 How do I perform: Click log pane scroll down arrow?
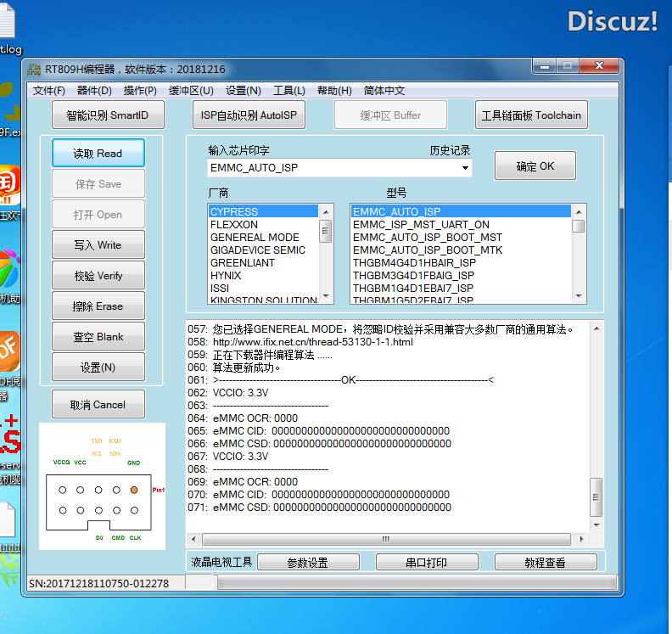click(x=596, y=525)
